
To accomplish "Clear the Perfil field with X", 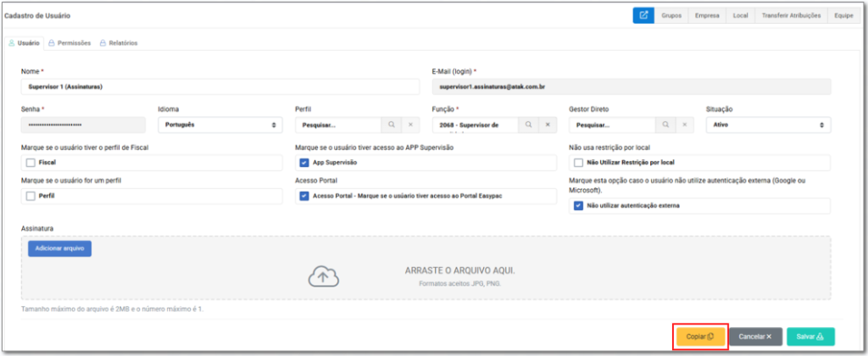I will (x=410, y=125).
